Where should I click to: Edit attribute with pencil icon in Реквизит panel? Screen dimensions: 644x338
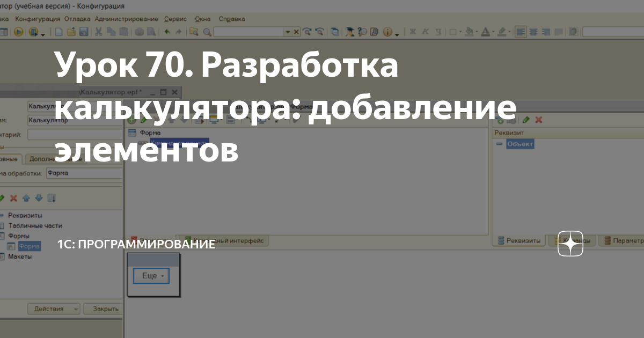click(526, 120)
